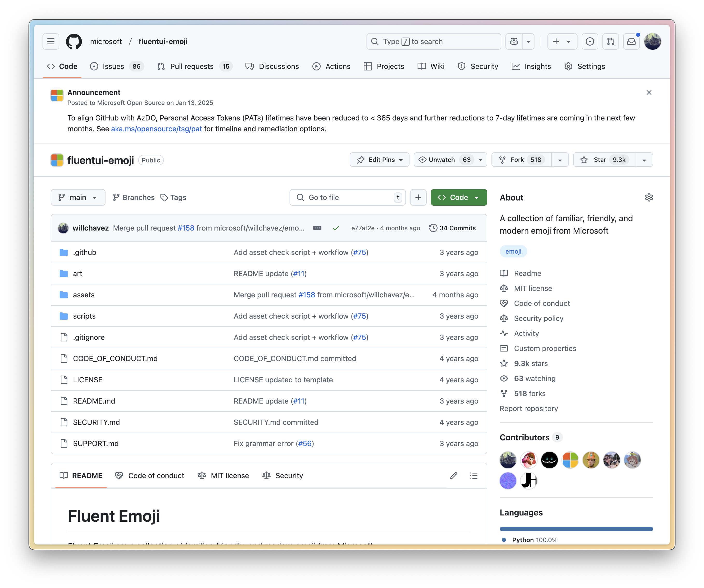Click the Microsoft logo contributor avatar

pos(570,460)
